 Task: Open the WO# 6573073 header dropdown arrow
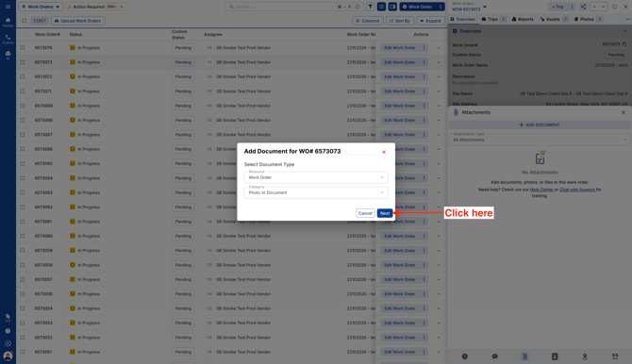click(485, 7)
